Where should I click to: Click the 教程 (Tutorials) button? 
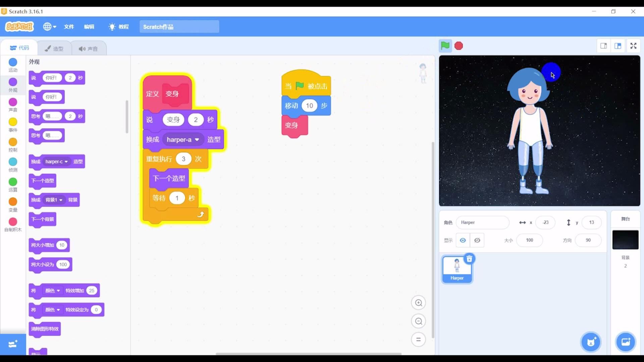(118, 26)
